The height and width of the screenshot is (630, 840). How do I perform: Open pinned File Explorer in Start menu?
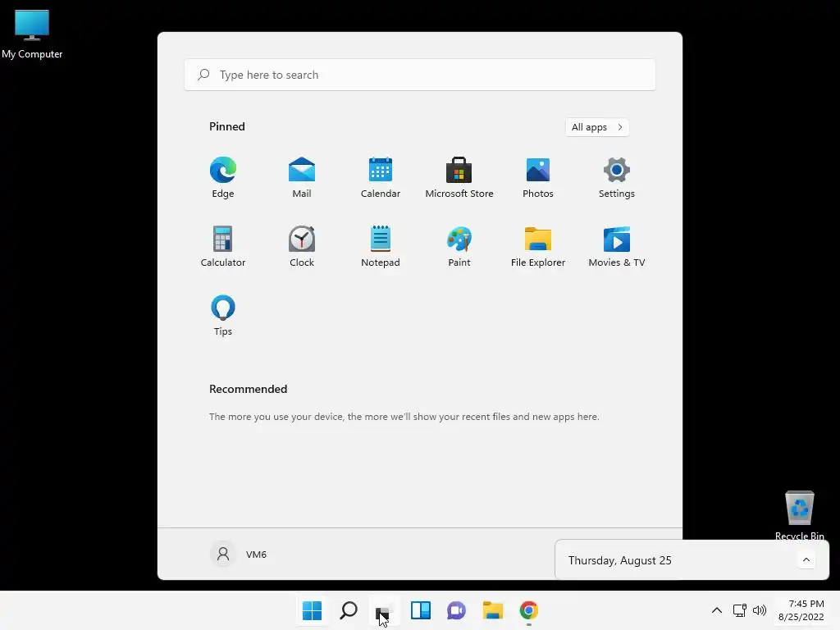538,246
